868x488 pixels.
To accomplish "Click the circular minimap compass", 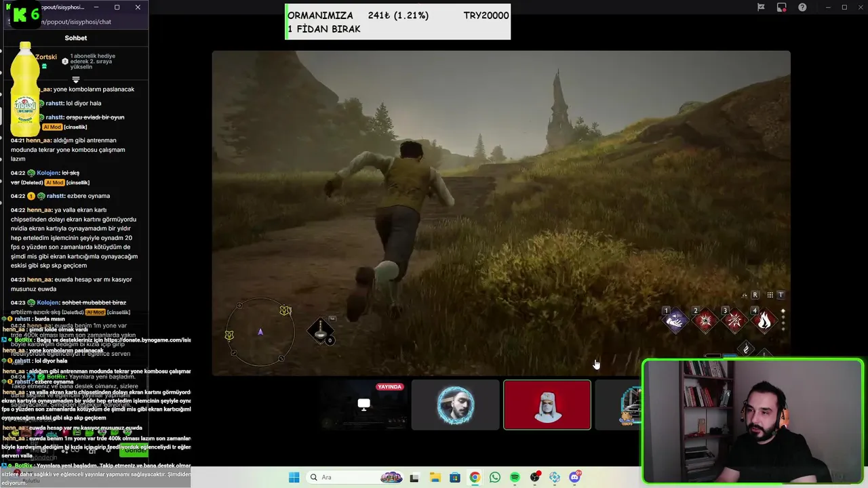I will click(260, 332).
